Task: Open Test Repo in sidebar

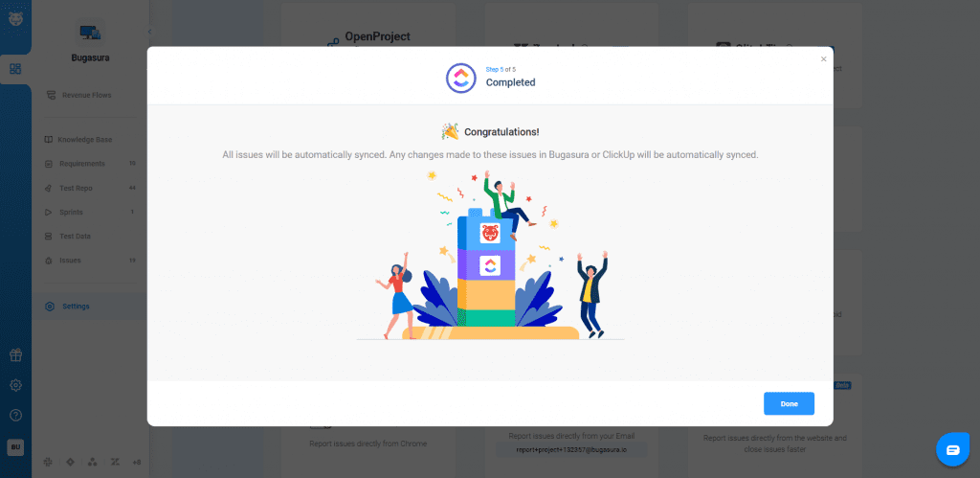Action: click(x=90, y=188)
